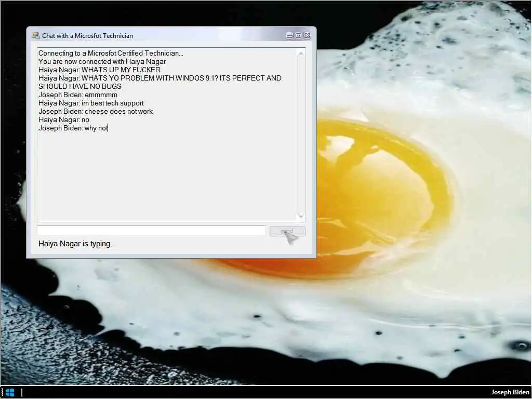This screenshot has height=399, width=532.
Task: Click the Joseph Biden name on taskbar
Action: 510,393
